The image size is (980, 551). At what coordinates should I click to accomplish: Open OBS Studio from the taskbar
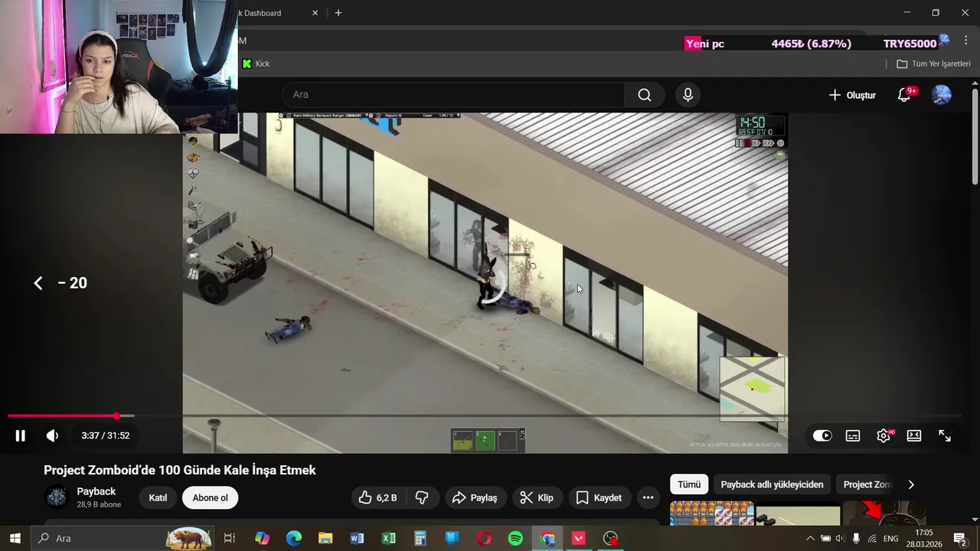pyautogui.click(x=610, y=538)
